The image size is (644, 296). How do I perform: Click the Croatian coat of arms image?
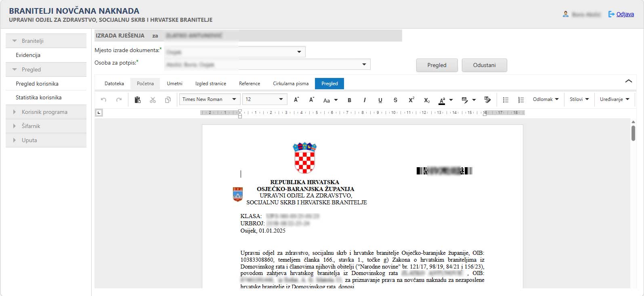[304, 157]
